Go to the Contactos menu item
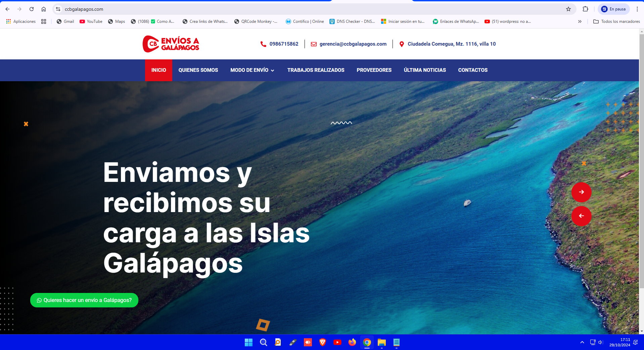Viewport: 644px width, 350px height. pos(472,70)
